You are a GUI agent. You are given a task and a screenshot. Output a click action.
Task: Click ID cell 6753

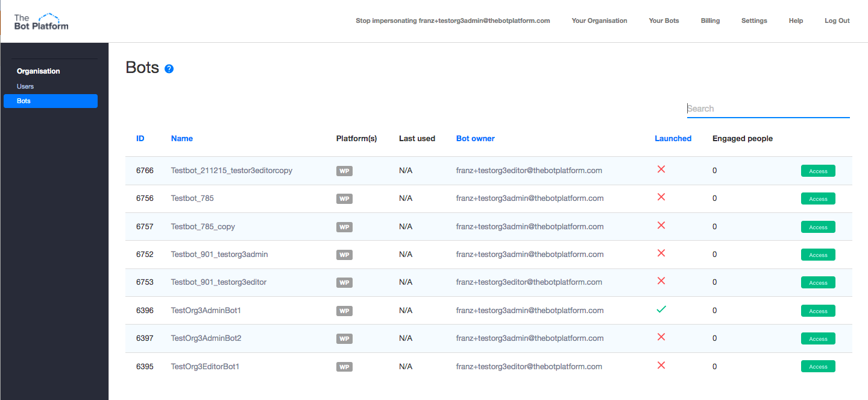point(145,282)
